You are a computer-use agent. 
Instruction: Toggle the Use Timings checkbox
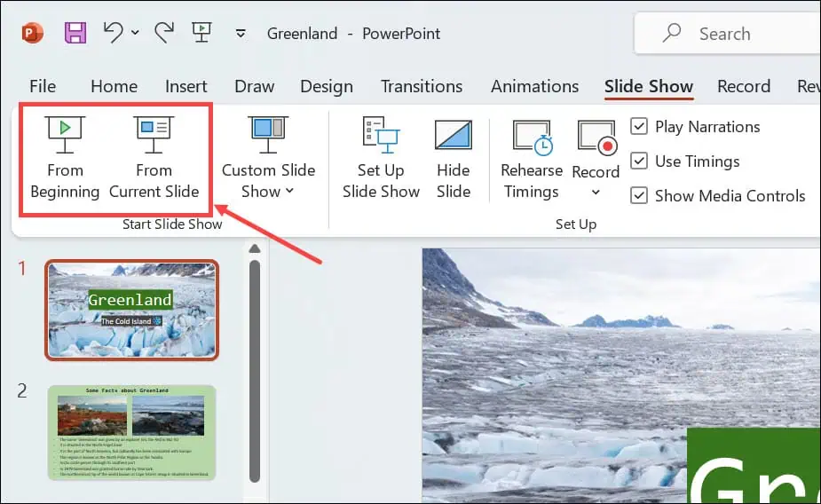pyautogui.click(x=639, y=161)
